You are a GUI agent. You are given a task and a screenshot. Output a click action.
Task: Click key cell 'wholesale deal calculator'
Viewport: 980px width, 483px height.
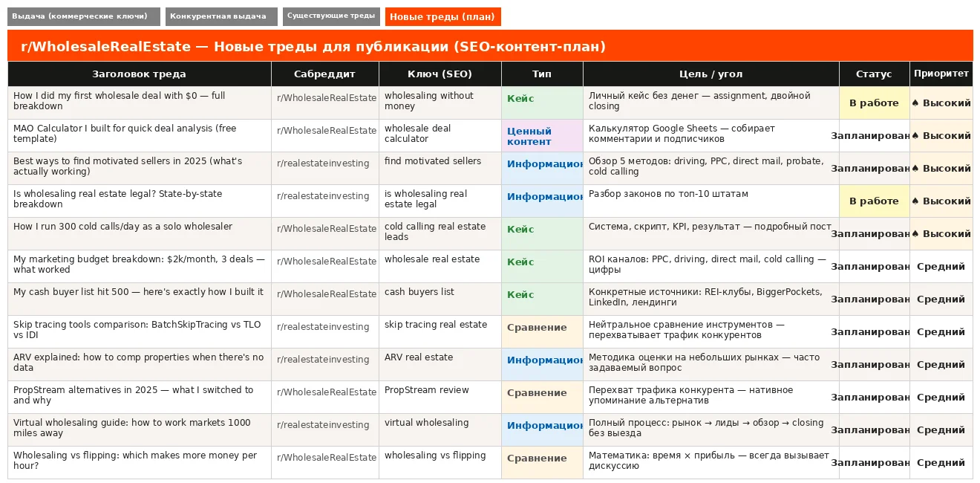click(x=440, y=136)
